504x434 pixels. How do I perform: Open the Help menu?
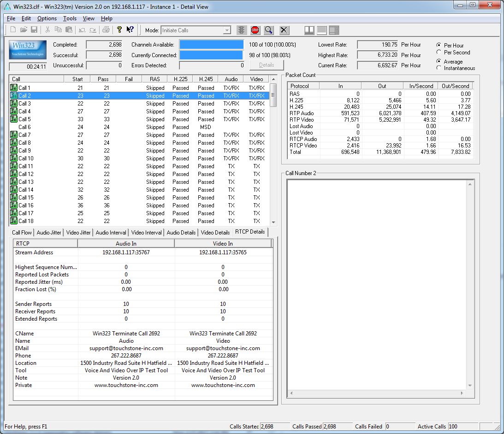click(x=107, y=18)
